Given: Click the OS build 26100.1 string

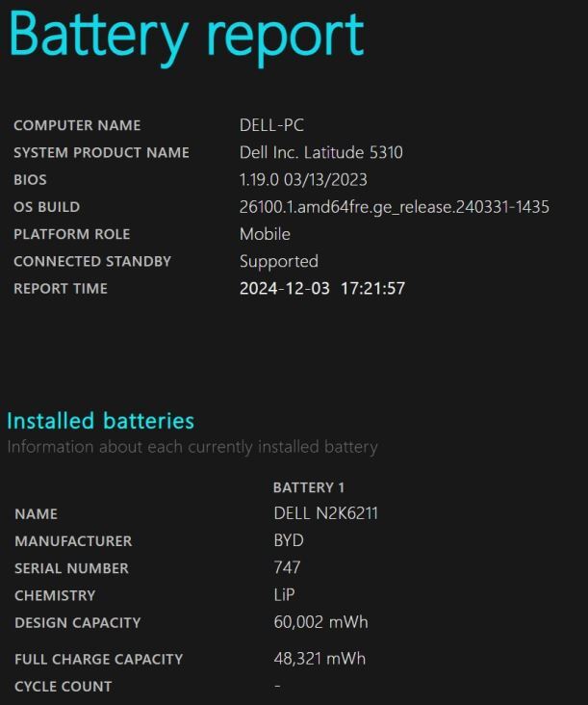Looking at the screenshot, I should (x=394, y=207).
